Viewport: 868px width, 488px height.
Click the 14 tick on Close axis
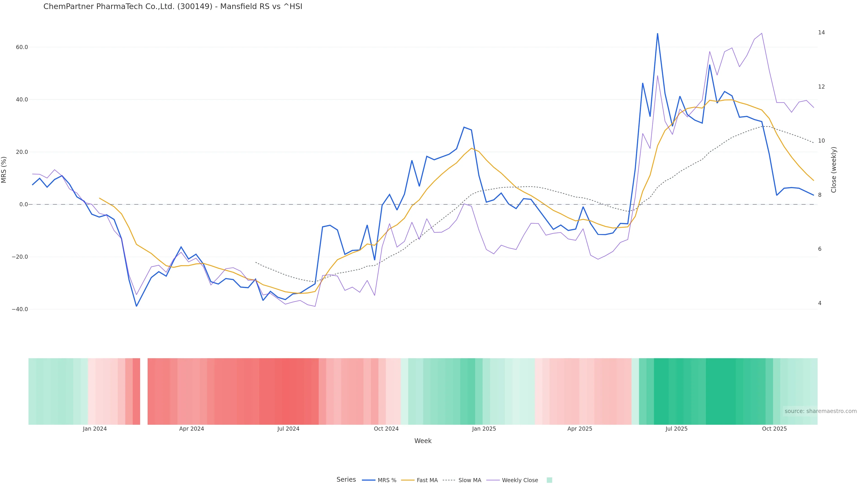pyautogui.click(x=821, y=32)
